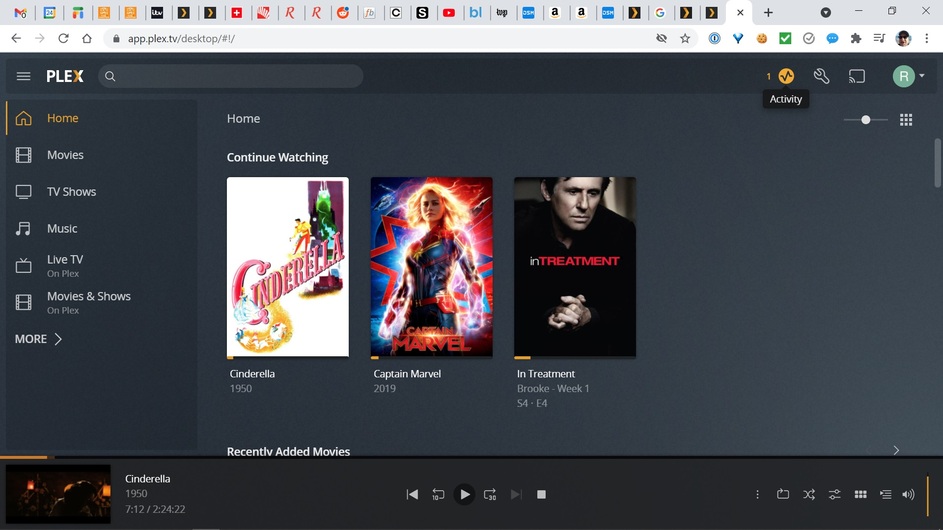
Task: Click the green checkmark extension icon
Action: tap(785, 39)
